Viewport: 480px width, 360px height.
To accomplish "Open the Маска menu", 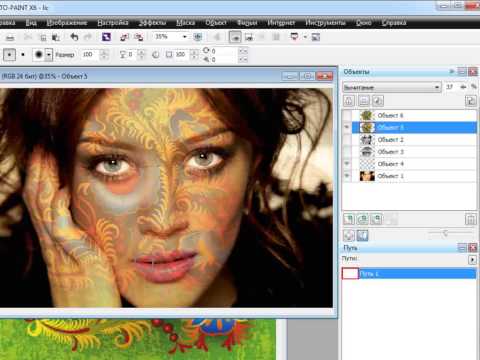I will [x=186, y=23].
